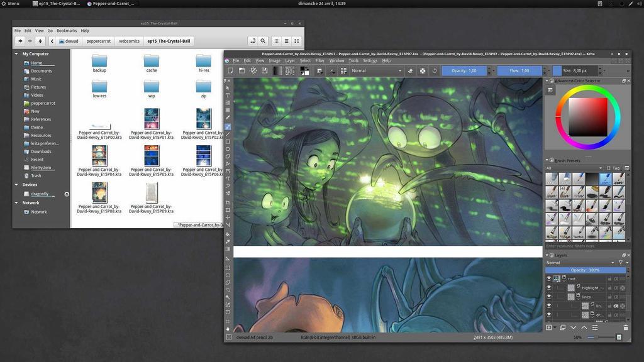Click the search button in the file manager toolbar
Image resolution: width=644 pixels, height=362 pixels.
coord(263,41)
